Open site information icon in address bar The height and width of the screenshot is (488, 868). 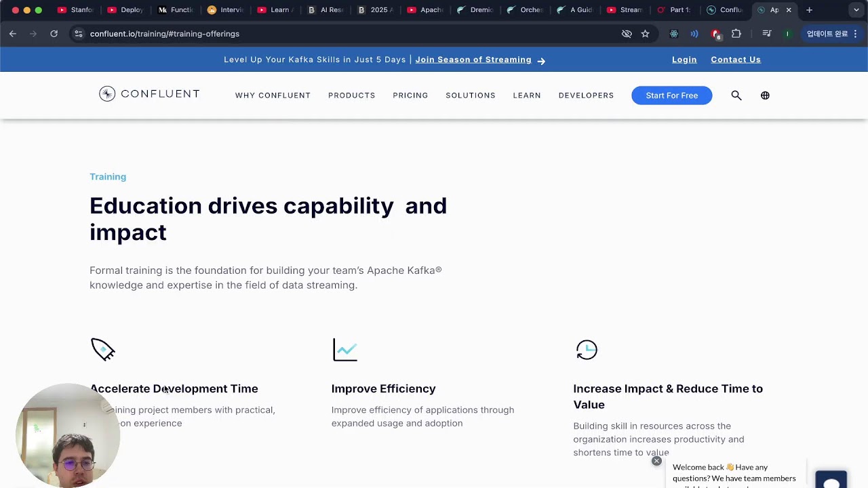pyautogui.click(x=79, y=33)
